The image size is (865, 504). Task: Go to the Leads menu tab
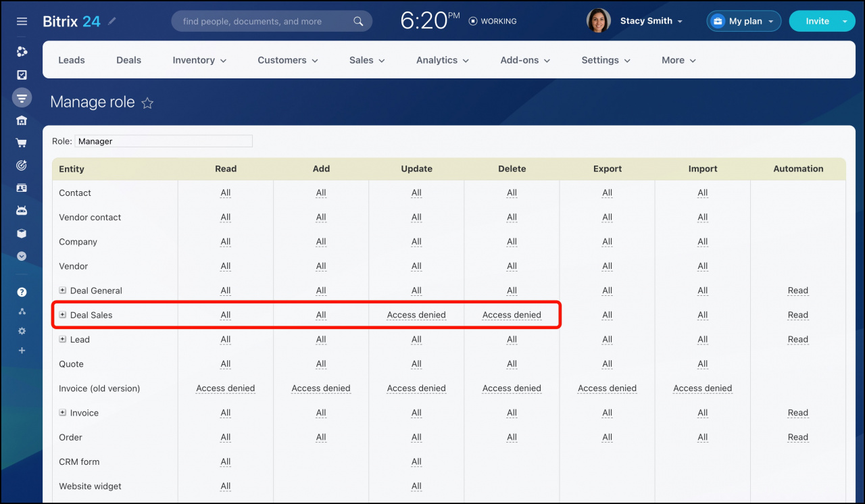click(72, 60)
